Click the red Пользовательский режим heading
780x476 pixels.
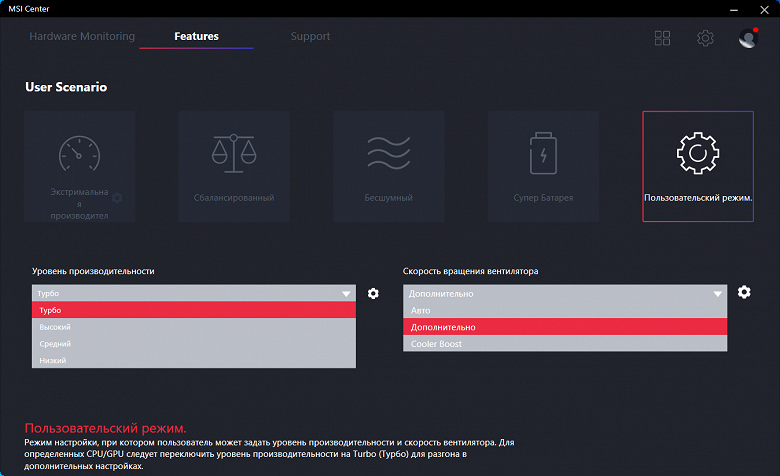tap(105, 428)
